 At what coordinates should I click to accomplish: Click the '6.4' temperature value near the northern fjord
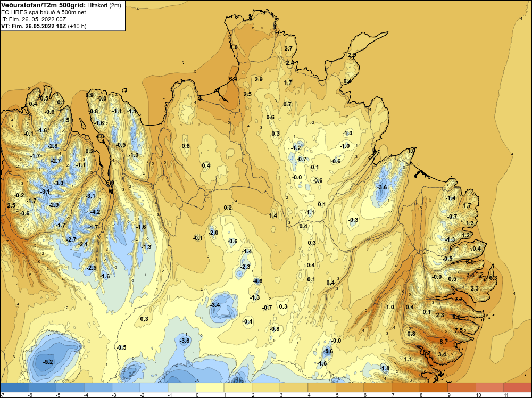point(233,79)
